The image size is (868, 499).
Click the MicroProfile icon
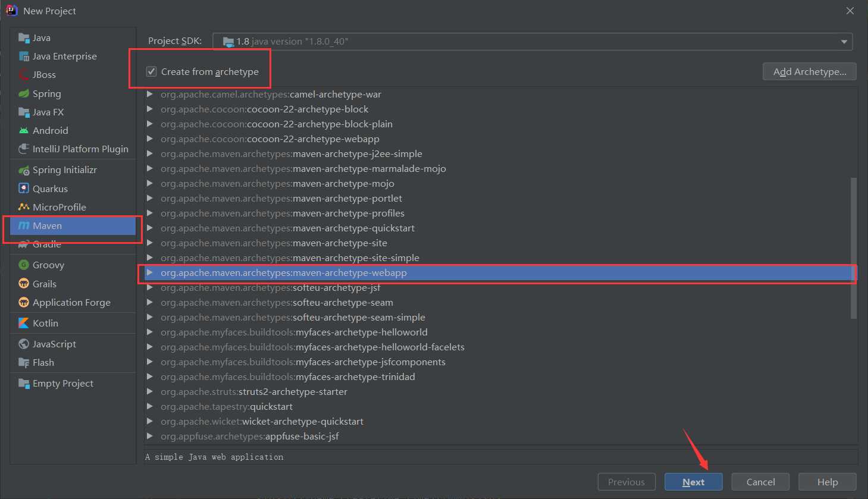[24, 207]
